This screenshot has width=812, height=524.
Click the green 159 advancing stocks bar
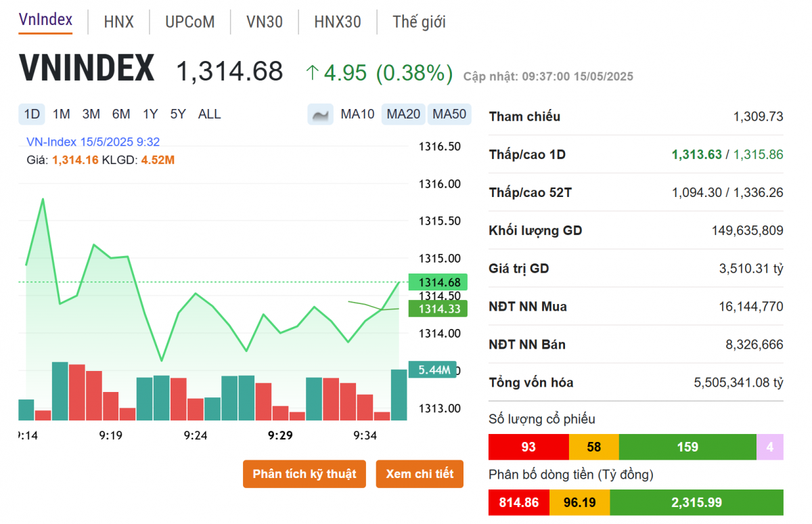(x=687, y=447)
